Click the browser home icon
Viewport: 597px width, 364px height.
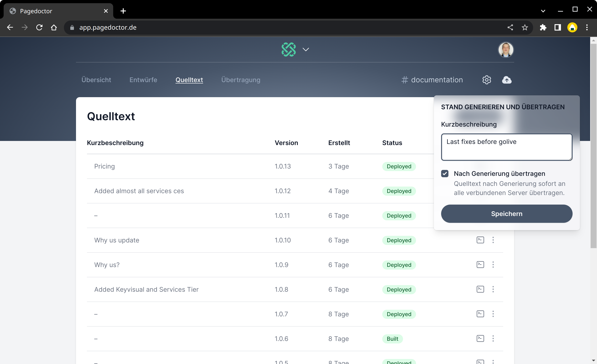[x=54, y=27]
